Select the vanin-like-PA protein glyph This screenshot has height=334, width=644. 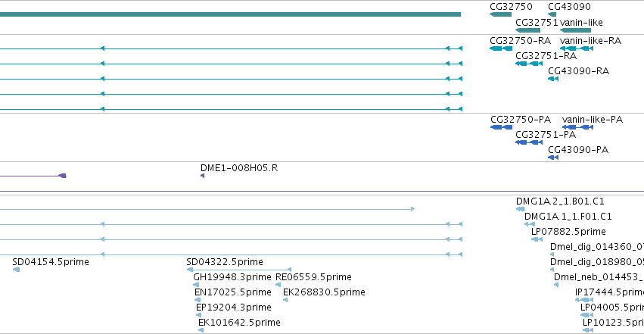coord(577,127)
